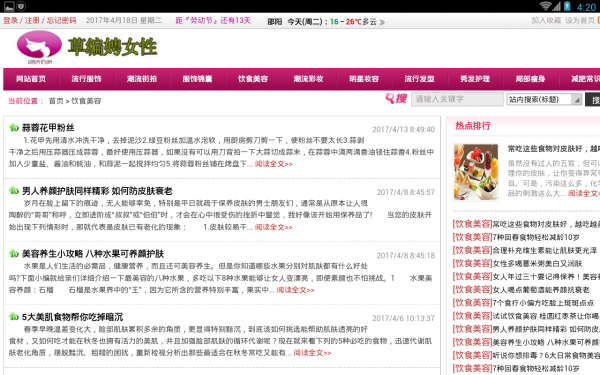Tap the picture icon in status bar
600x375 pixels.
tap(8, 6)
